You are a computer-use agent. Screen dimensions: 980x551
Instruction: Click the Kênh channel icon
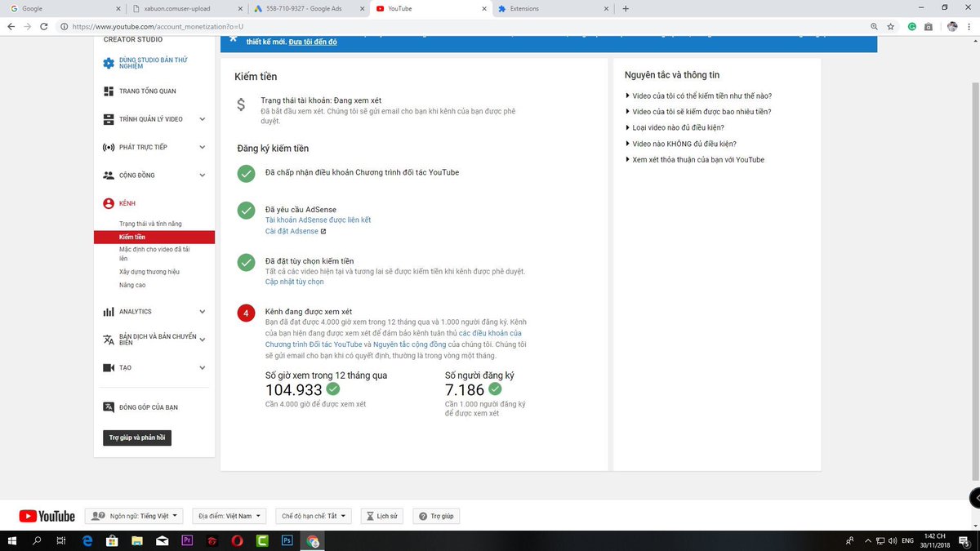(x=109, y=203)
